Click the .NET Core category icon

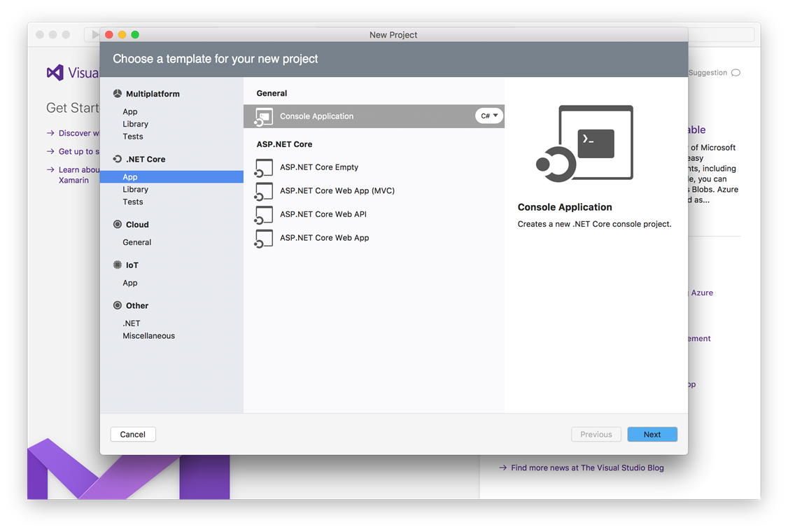point(118,160)
